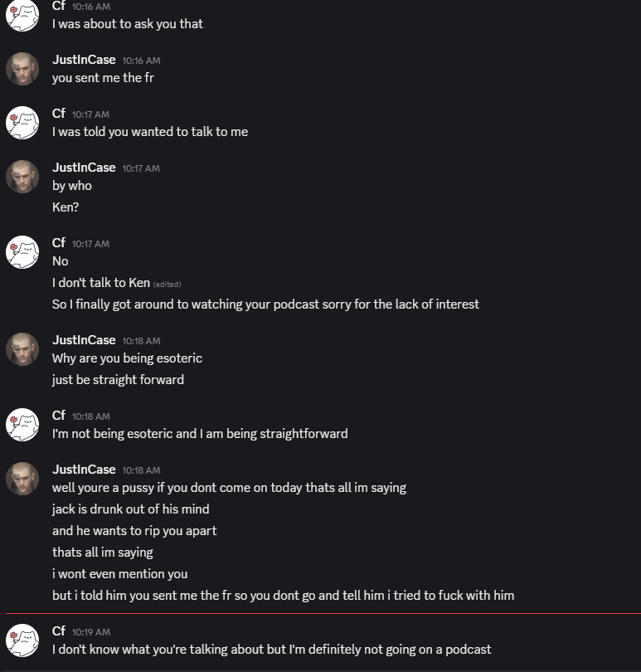Click Cf's avatar beside "I was about to ask you that"
Screen dimensions: 641x672
coord(22,15)
